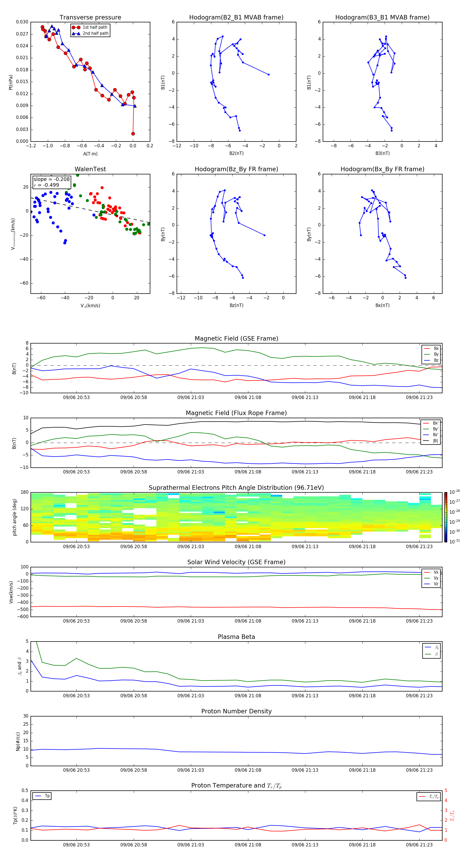This screenshot has height=868, width=473.
Task: Click the Bz legend entry in GSE panel
Action: point(431,360)
